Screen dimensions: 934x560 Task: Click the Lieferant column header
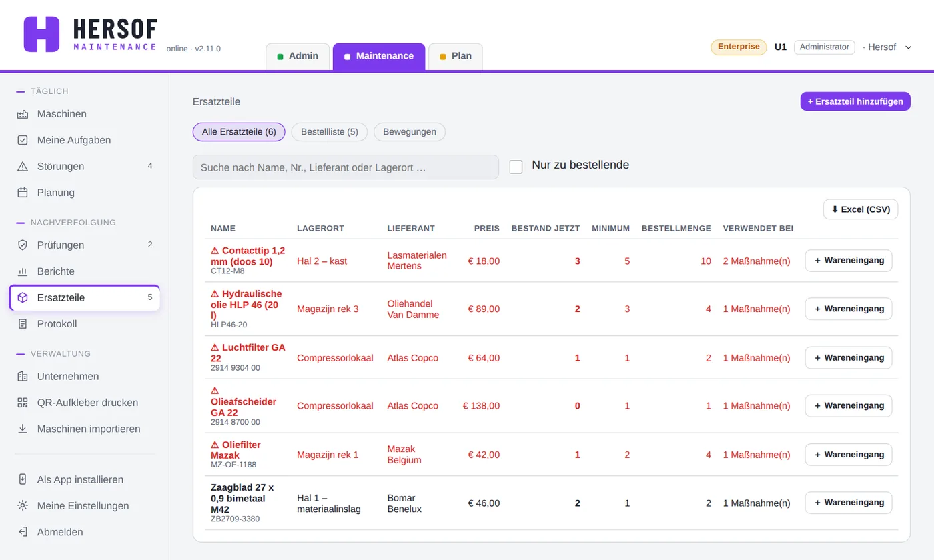tap(411, 228)
